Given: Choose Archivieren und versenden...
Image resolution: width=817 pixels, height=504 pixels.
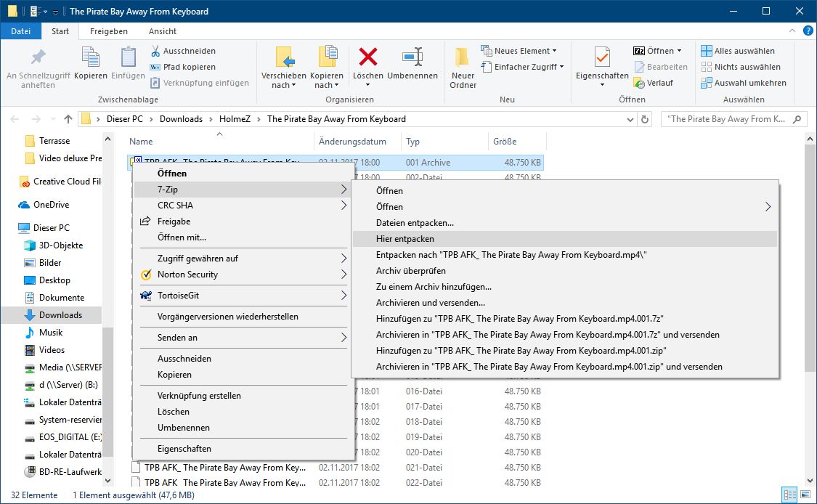Looking at the screenshot, I should click(x=565, y=303).
